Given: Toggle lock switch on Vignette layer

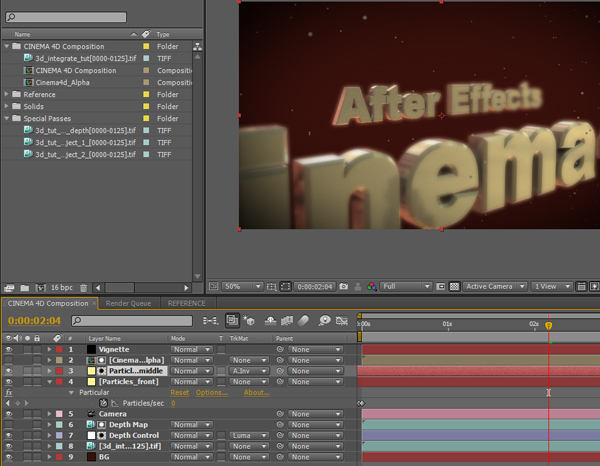Looking at the screenshot, I should [x=37, y=349].
